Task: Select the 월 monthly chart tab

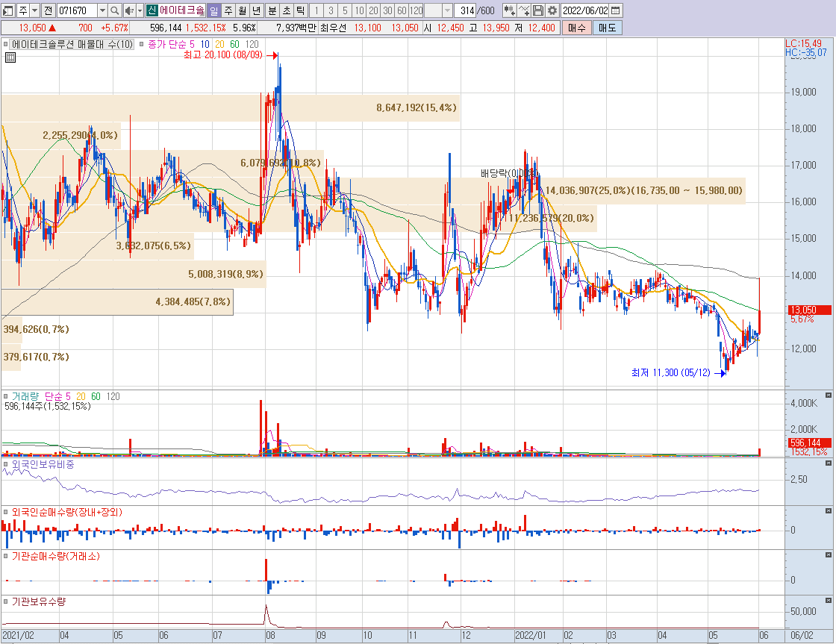Action: pos(242,10)
